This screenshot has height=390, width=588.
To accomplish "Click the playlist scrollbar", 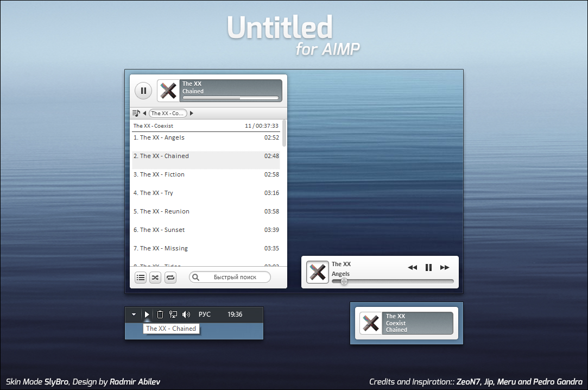I will [x=284, y=133].
